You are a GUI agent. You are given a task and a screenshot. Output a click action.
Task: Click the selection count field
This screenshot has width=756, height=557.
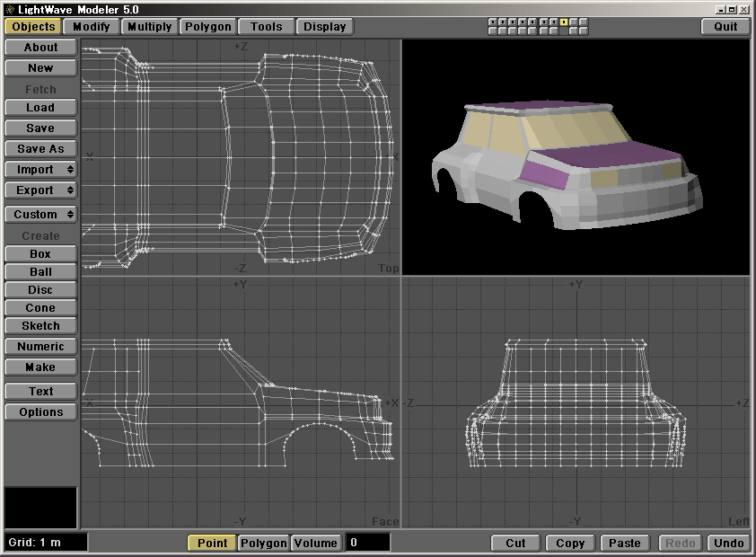(368, 543)
